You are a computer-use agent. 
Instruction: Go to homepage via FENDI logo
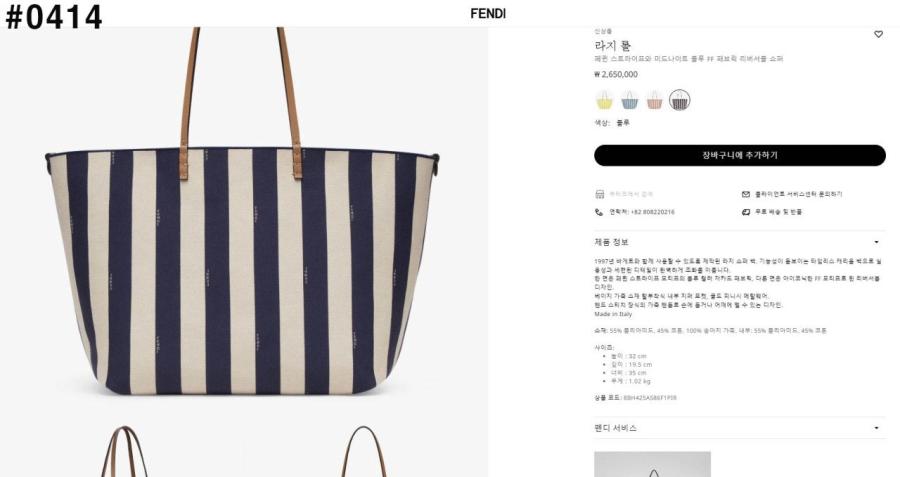tap(488, 14)
